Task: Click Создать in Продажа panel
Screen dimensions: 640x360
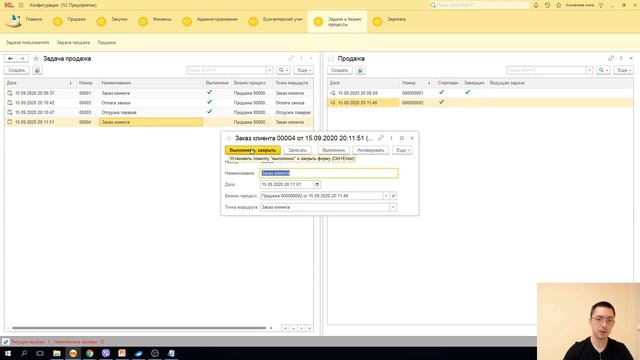Action: 340,70
